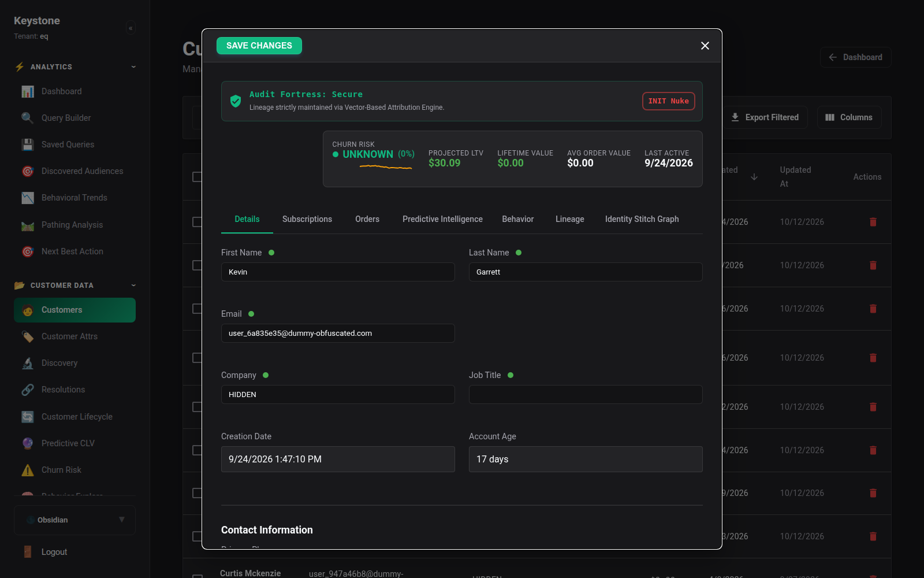Switch to the Subscriptions tab
The width and height of the screenshot is (924, 578).
tap(307, 219)
